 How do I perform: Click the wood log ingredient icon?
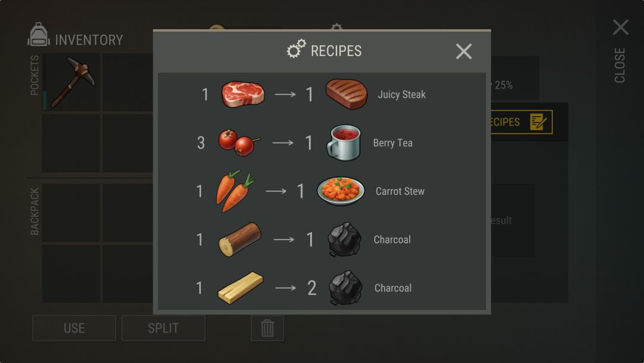pos(240,239)
